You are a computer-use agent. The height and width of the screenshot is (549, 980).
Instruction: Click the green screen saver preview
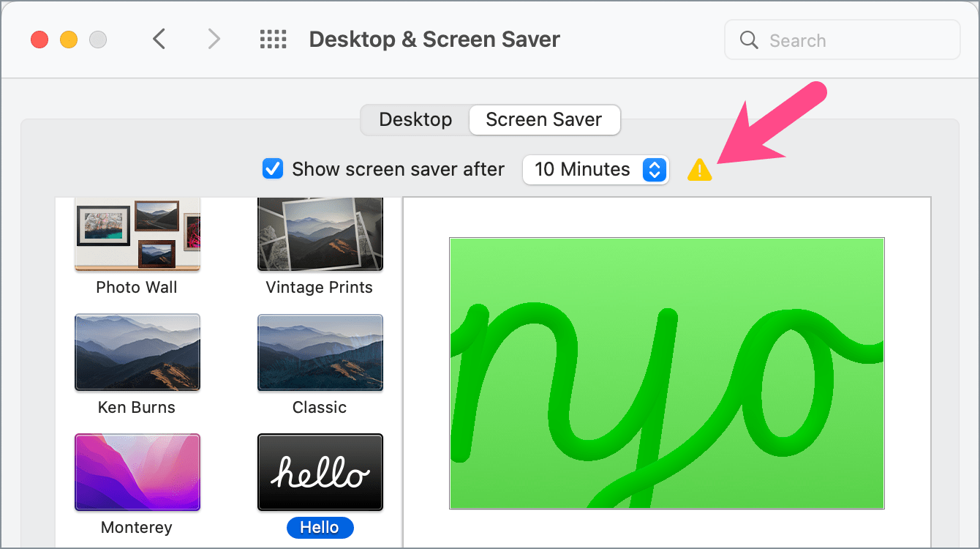pyautogui.click(x=666, y=373)
